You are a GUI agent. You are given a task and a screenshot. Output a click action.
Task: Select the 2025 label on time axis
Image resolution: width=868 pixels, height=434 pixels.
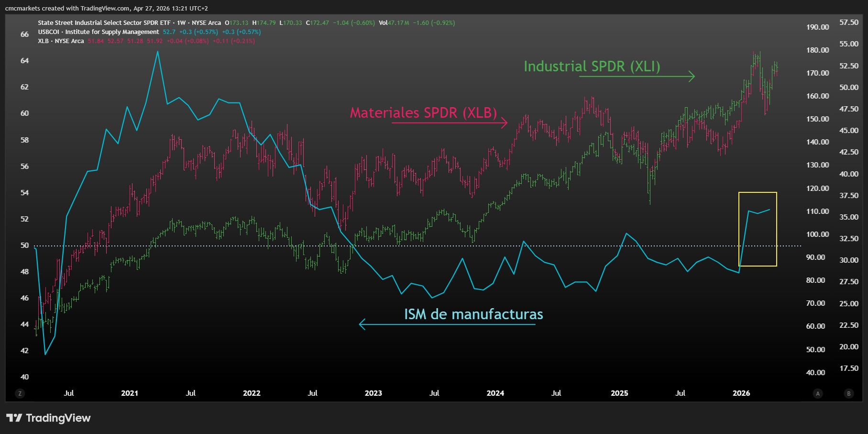(x=620, y=393)
